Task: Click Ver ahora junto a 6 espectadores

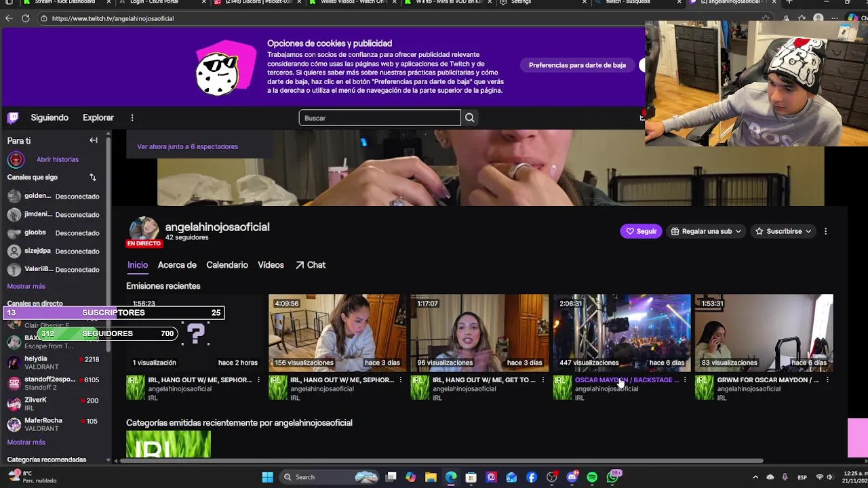Action: [187, 146]
